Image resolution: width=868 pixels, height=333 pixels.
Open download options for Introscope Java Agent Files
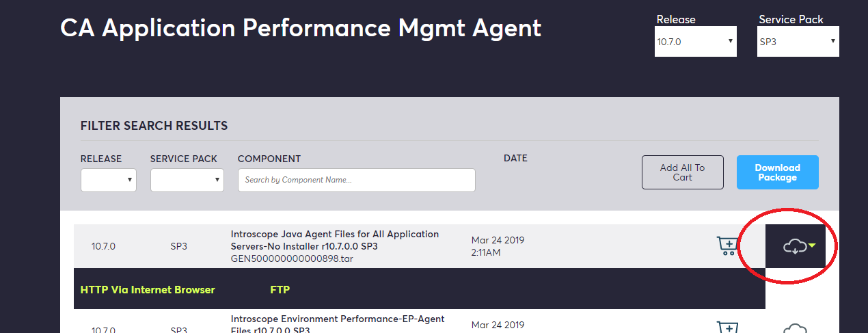point(795,246)
